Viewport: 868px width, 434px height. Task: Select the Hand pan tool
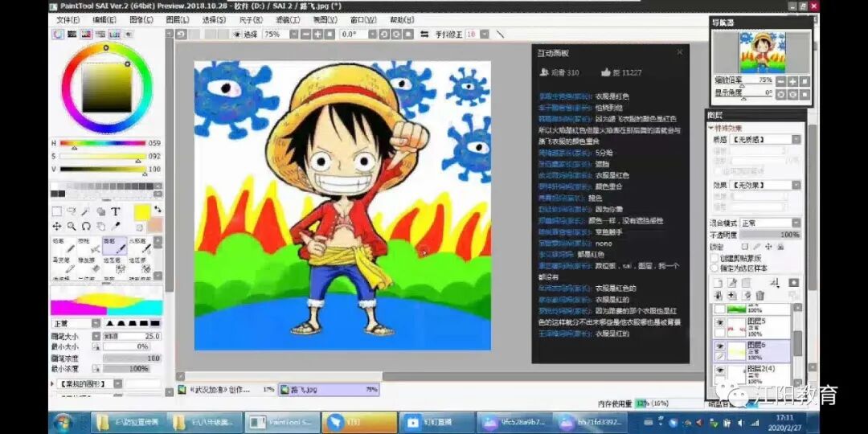coord(100,227)
